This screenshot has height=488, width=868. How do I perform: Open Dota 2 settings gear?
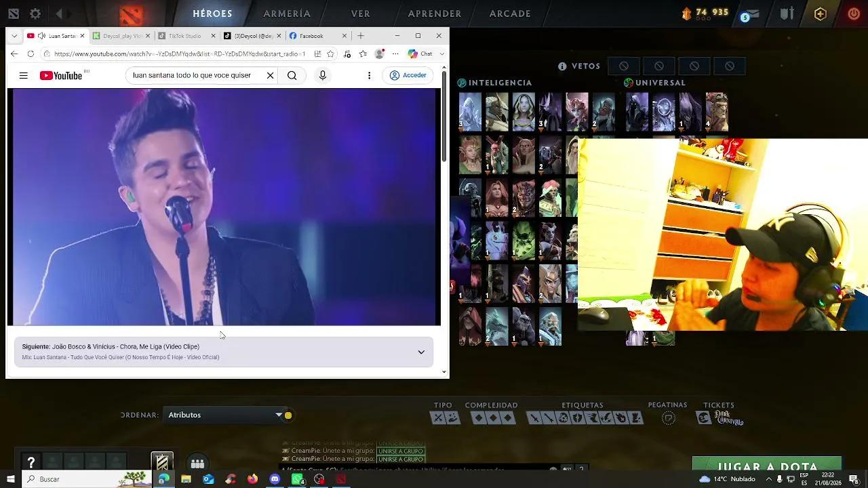(x=35, y=14)
